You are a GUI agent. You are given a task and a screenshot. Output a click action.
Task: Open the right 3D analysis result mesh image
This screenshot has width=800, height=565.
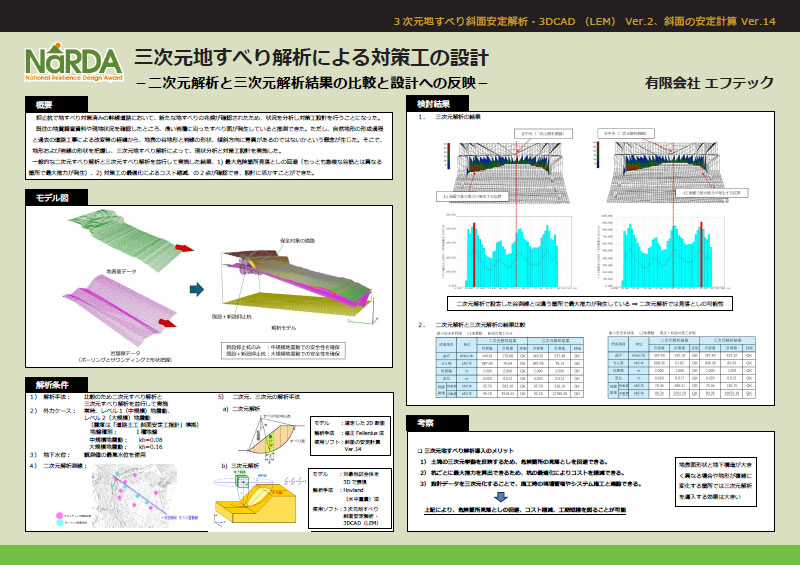click(667, 172)
